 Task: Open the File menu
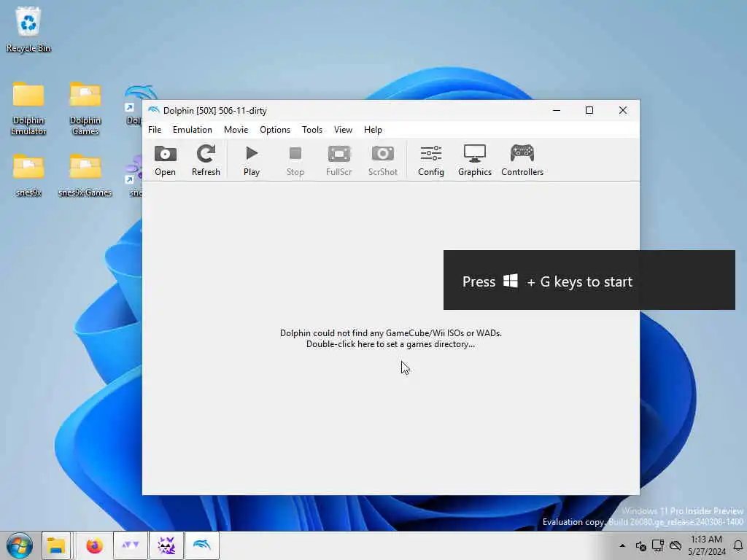[x=155, y=130]
